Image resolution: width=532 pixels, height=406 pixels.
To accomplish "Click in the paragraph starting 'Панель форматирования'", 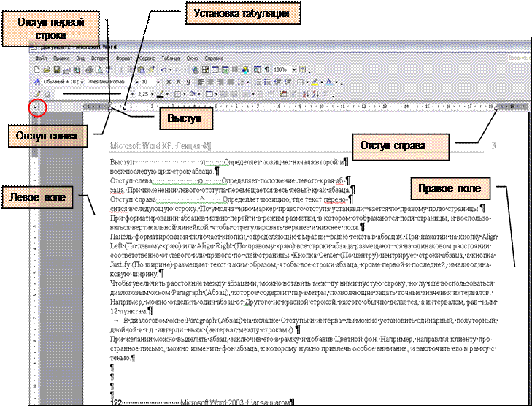I will 304,256.
